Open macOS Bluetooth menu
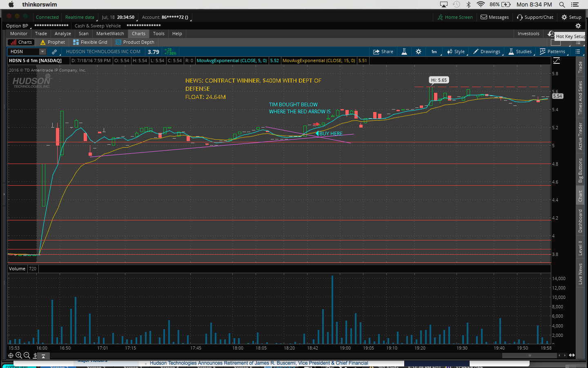The width and height of the screenshot is (588, 368). click(469, 4)
